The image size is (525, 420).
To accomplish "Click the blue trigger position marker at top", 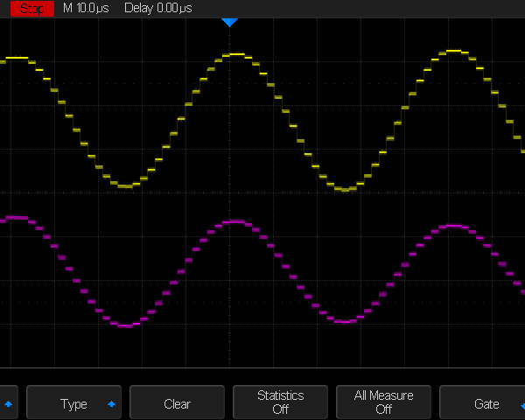I will [x=229, y=22].
